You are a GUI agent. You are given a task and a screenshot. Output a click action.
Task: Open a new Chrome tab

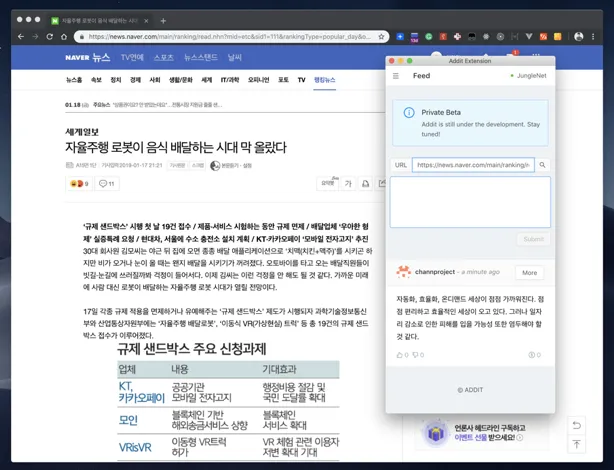coord(163,21)
